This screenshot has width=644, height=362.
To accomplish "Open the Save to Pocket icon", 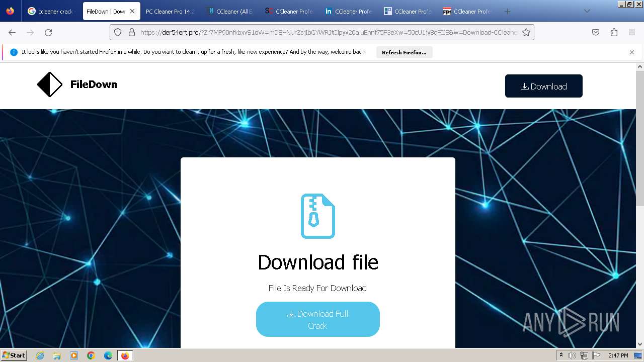I will 596,32.
